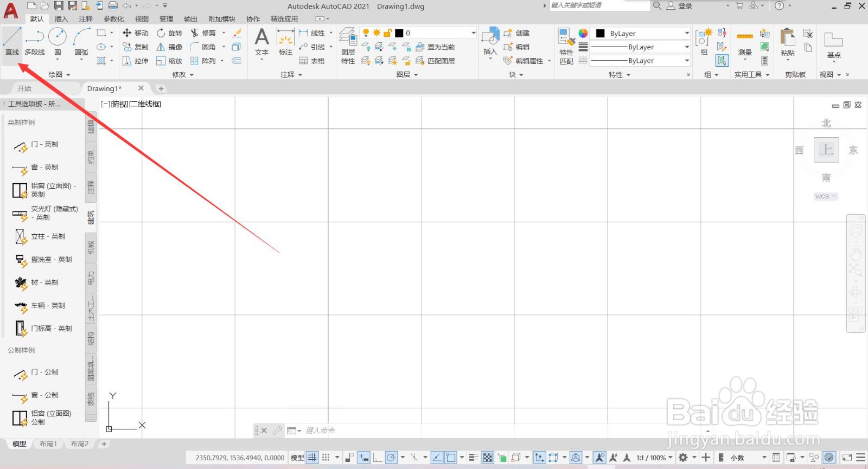
Task: Click 匹配图层 match layer button
Action: tap(435, 61)
